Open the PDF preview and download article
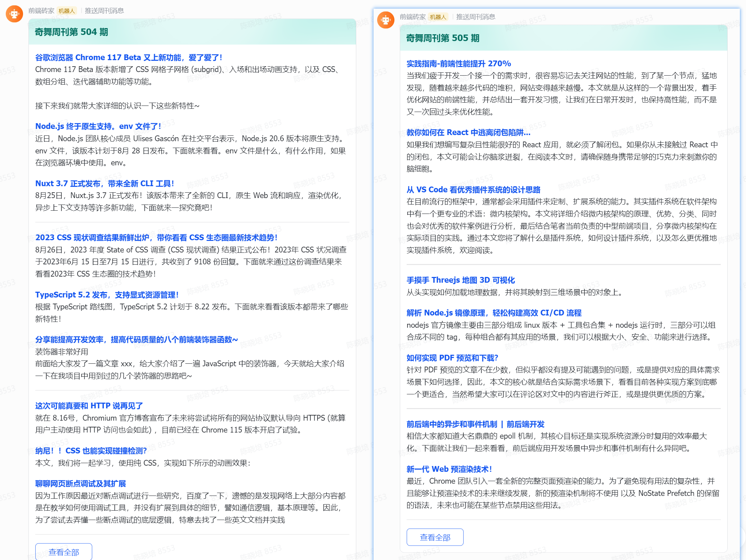Screen dimensions: 746x560 pos(452,358)
